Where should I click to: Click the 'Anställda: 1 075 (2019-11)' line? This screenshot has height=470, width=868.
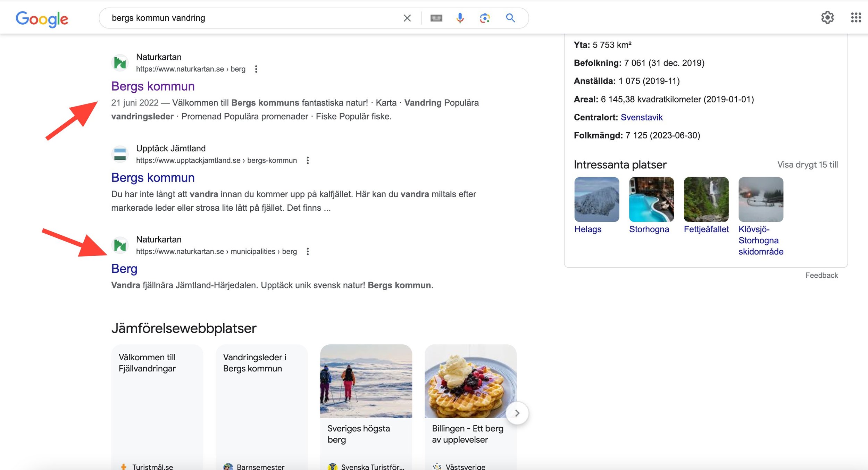(x=627, y=81)
